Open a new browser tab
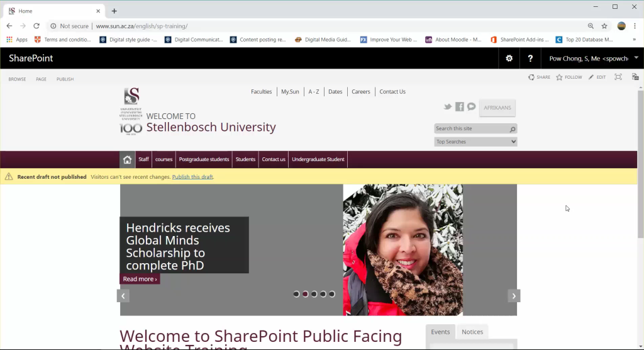Viewport: 644px width, 350px height. click(x=114, y=11)
